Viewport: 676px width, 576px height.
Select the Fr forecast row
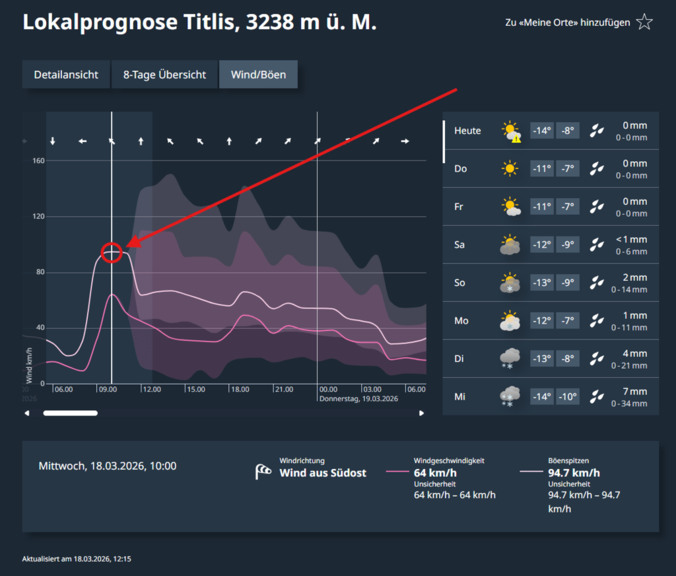[550, 207]
